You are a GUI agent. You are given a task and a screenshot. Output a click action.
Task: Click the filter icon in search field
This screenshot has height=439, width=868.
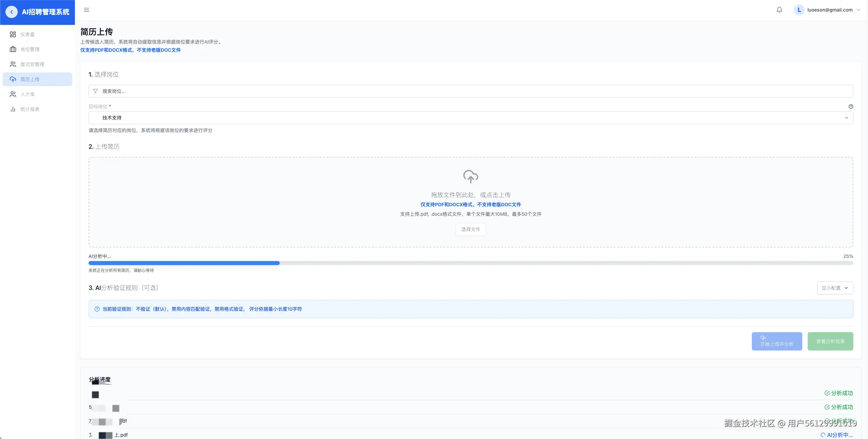pos(95,91)
